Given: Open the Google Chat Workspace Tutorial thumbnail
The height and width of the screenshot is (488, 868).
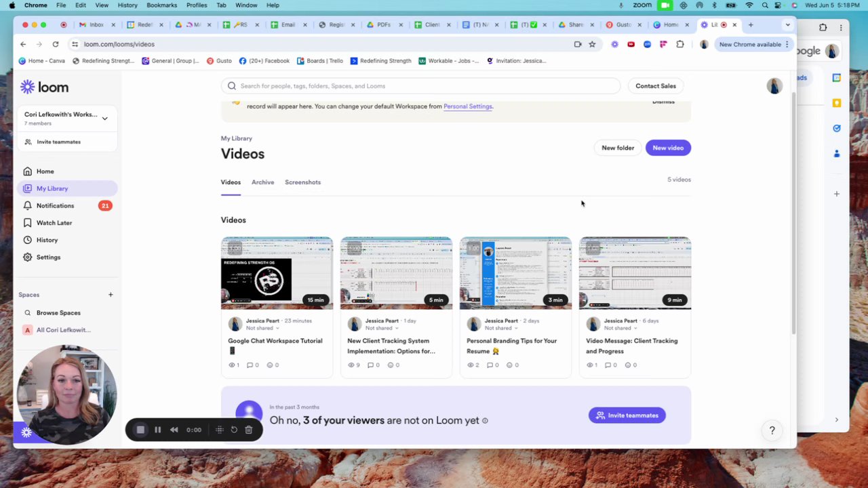Looking at the screenshot, I should (x=277, y=273).
